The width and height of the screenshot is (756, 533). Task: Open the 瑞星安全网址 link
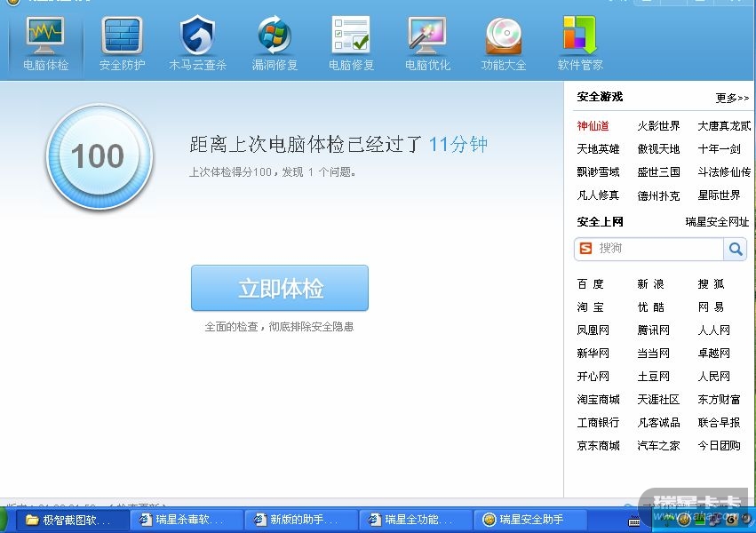pos(717,222)
